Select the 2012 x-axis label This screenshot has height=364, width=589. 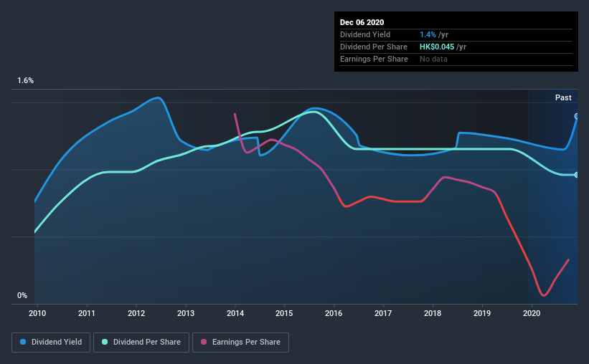tap(136, 313)
